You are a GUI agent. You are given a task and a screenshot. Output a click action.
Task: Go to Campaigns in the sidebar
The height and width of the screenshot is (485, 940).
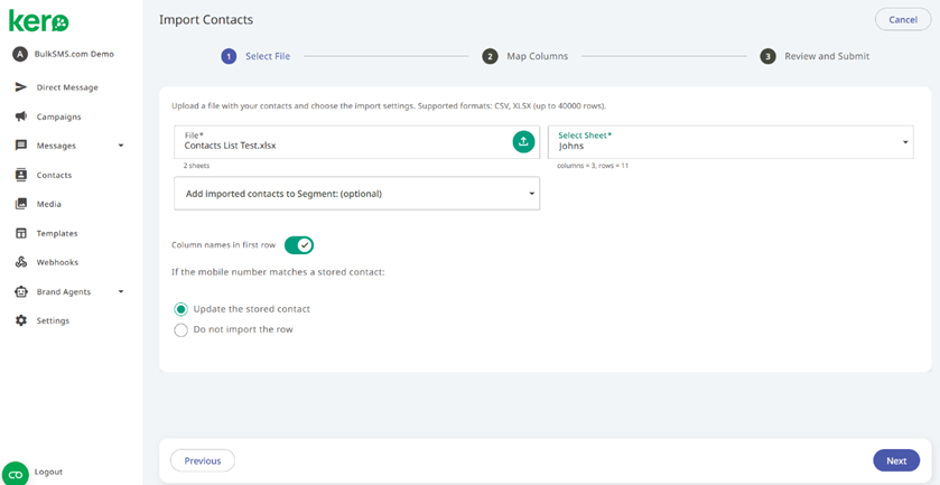59,117
